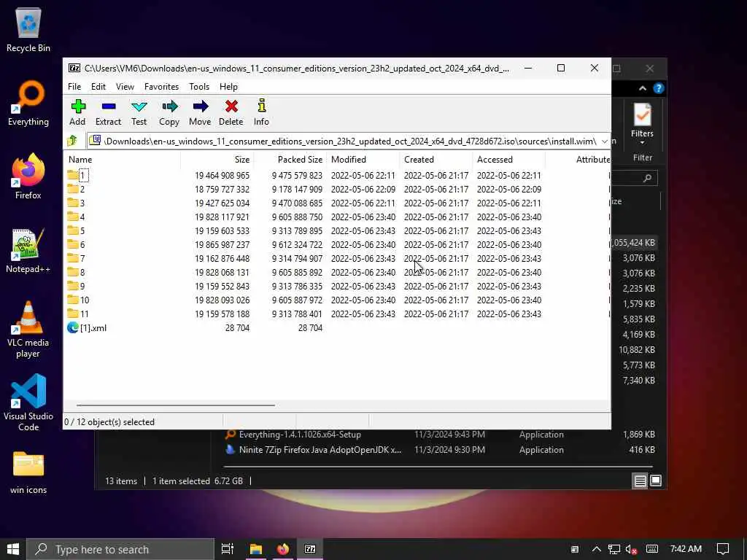
Task: Open the View menu
Action: coord(125,87)
